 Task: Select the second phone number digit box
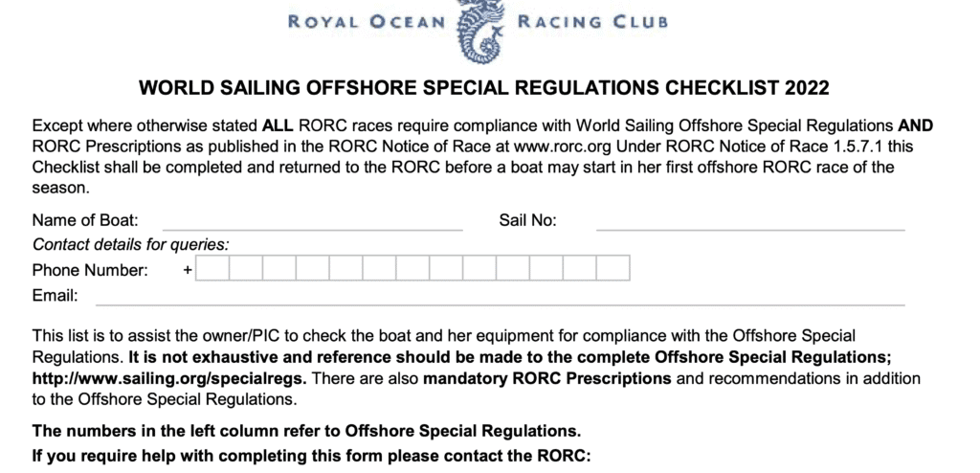click(x=246, y=268)
